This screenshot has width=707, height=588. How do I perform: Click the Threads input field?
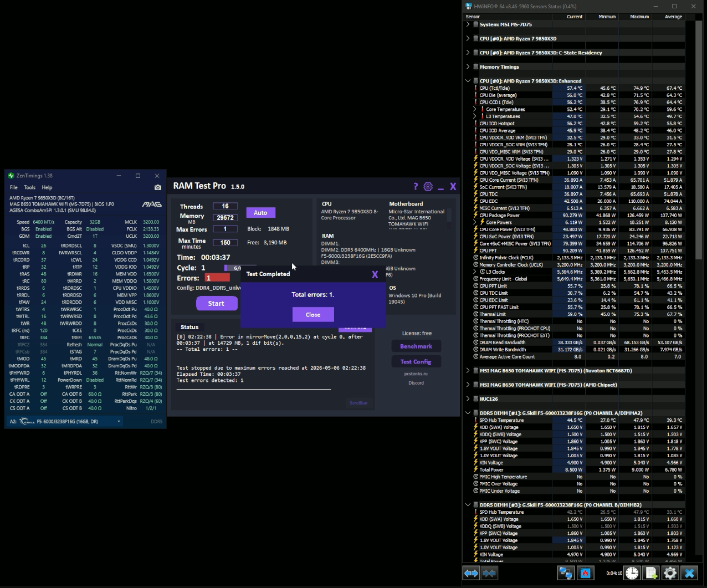225,206
